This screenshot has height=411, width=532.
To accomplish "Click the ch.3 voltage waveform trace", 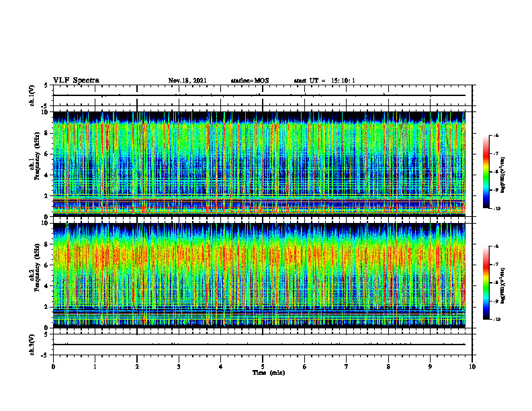I will (259, 345).
